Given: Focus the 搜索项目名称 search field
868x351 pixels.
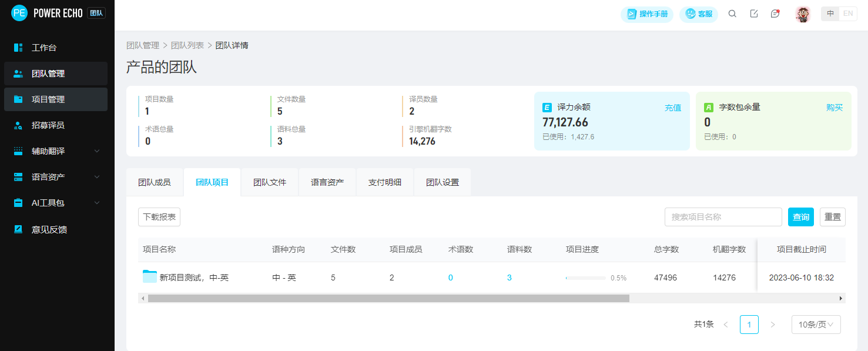Looking at the screenshot, I should [x=723, y=217].
